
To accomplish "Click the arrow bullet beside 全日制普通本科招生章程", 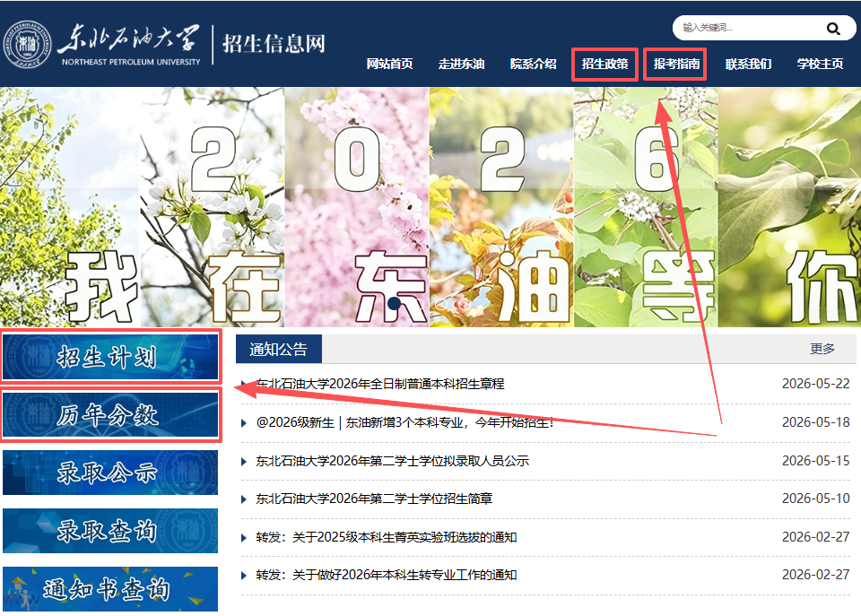I will click(x=244, y=384).
